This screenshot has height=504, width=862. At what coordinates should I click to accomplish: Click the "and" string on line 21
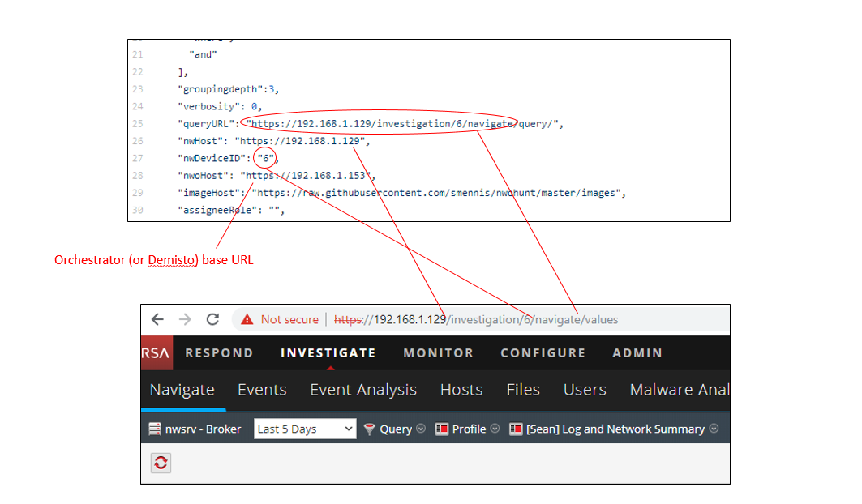pyautogui.click(x=203, y=54)
